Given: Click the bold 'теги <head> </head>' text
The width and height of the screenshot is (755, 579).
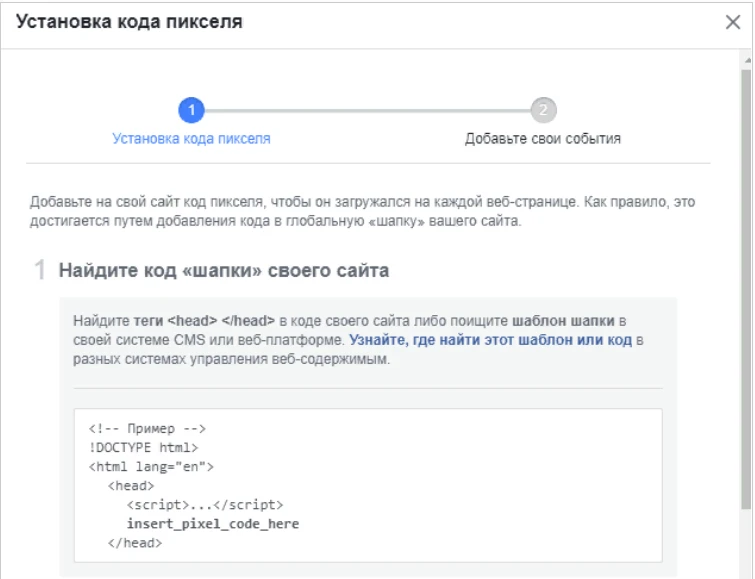Looking at the screenshot, I should [x=204, y=321].
